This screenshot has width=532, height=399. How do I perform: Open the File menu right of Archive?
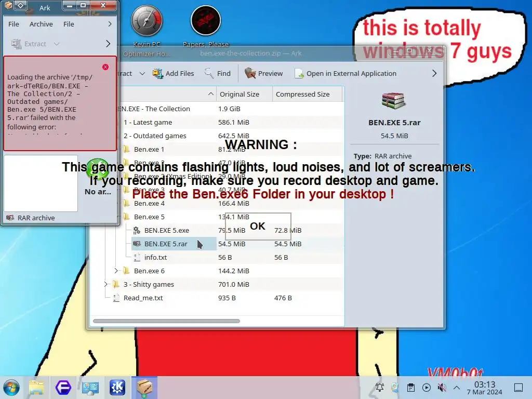(x=69, y=24)
